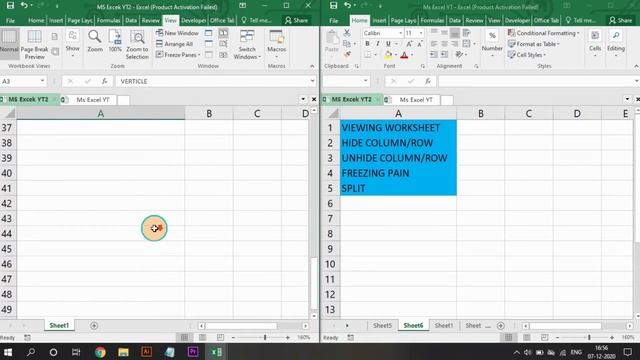Open the Borders dropdown arrow
The width and height of the screenshot is (640, 360).
click(x=376, y=55)
